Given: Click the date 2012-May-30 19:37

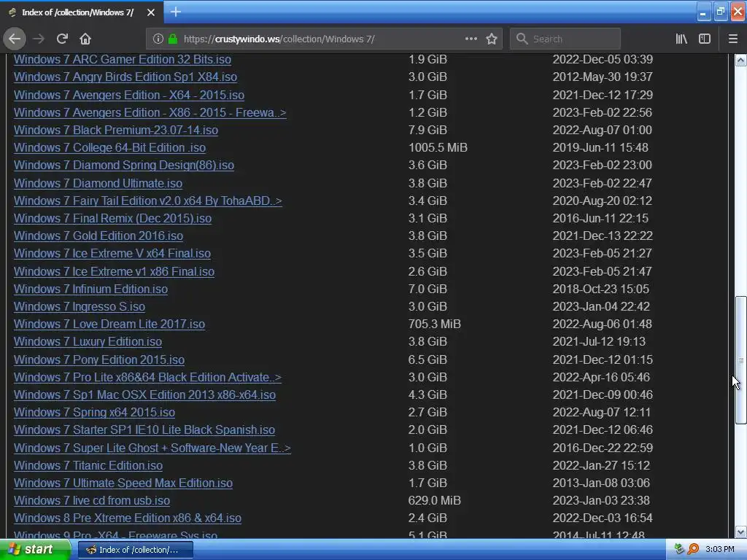Looking at the screenshot, I should [x=603, y=77].
